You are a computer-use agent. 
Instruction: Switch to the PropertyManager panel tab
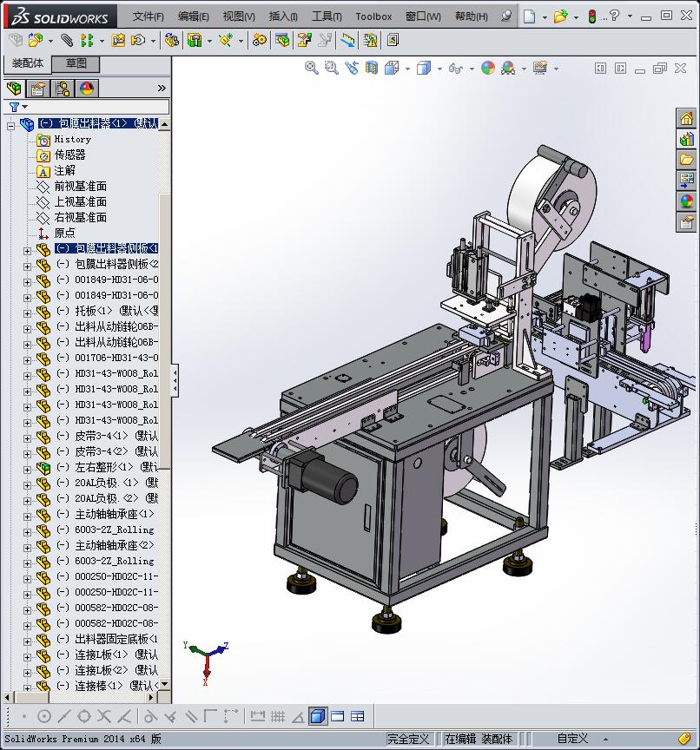pos(38,89)
